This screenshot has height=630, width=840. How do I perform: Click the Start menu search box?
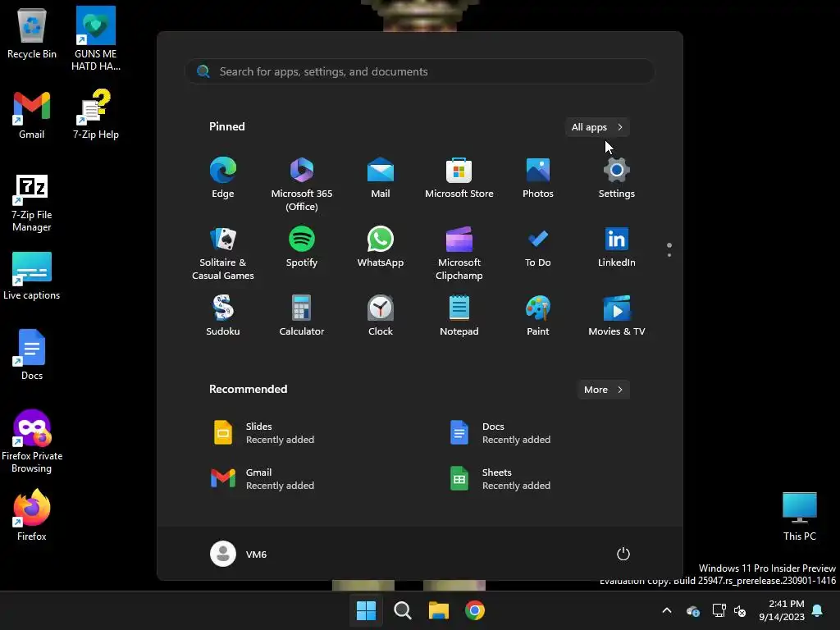point(420,71)
